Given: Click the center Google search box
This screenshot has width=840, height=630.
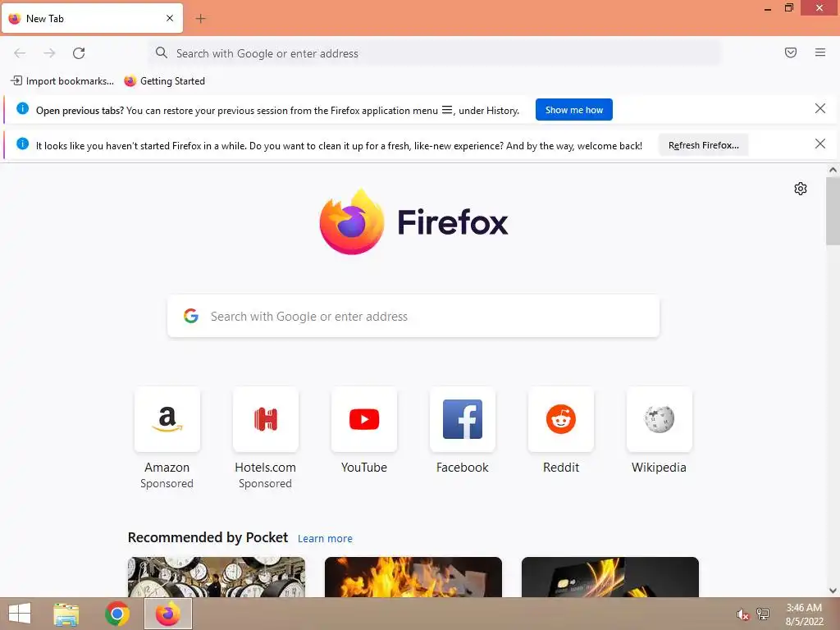Looking at the screenshot, I should point(413,316).
